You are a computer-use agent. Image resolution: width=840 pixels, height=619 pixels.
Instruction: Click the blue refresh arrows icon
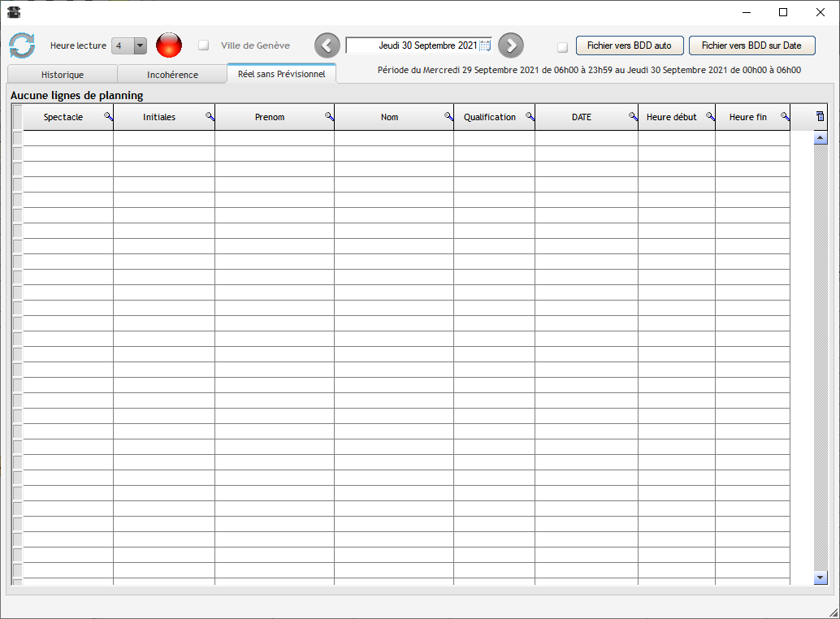[22, 45]
